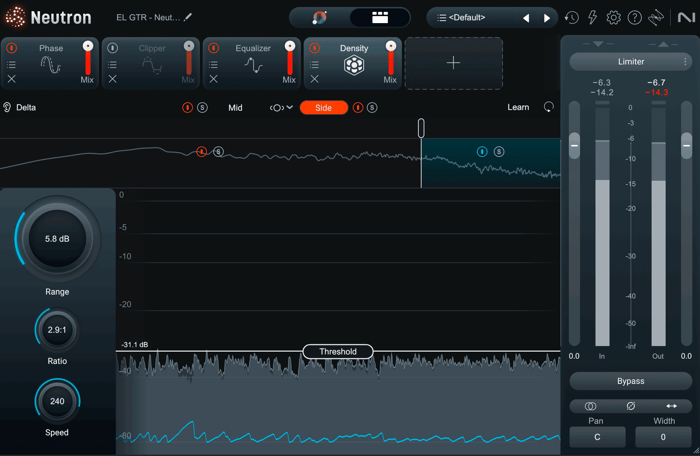The width and height of the screenshot is (700, 456).
Task: Solo the Side channel
Action: coord(372,108)
